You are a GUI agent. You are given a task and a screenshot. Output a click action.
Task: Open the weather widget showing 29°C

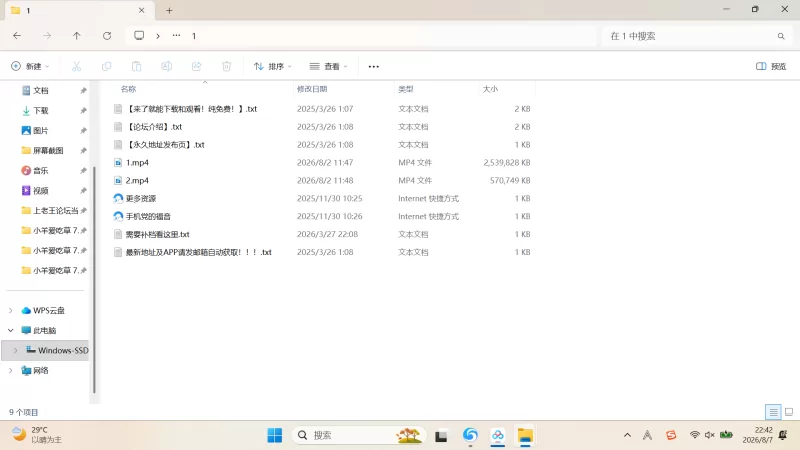[37, 435]
